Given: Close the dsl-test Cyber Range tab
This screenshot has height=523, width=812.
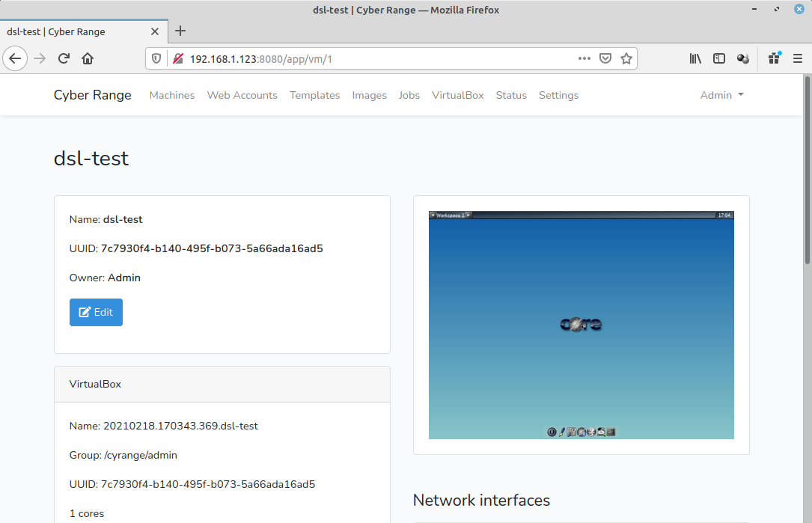Looking at the screenshot, I should [155, 31].
